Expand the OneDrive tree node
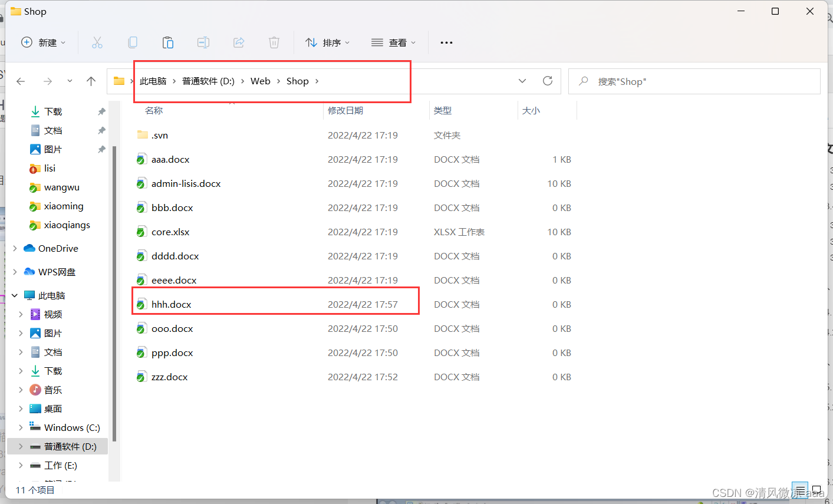Viewport: 833px width, 504px height. tap(15, 249)
